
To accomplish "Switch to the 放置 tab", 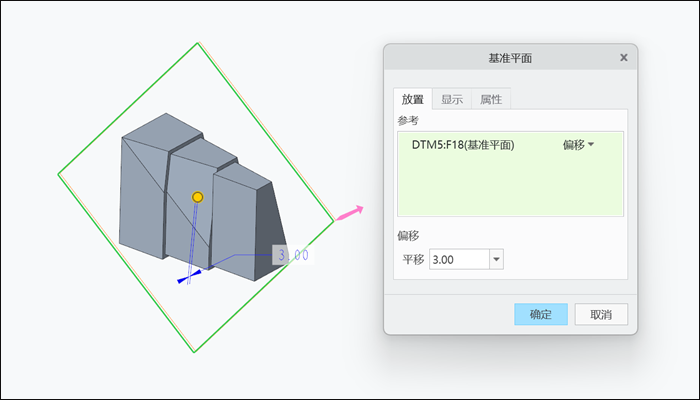I will [412, 99].
